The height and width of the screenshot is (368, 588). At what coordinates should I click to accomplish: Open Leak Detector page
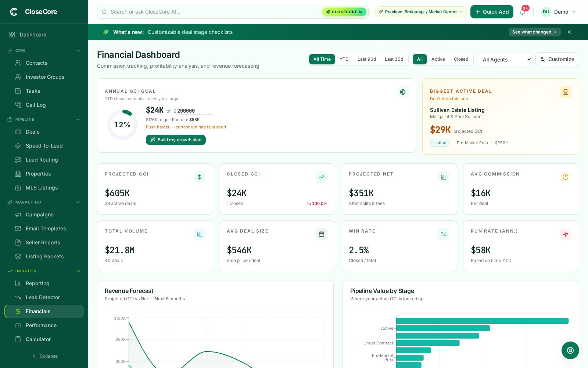click(44, 297)
